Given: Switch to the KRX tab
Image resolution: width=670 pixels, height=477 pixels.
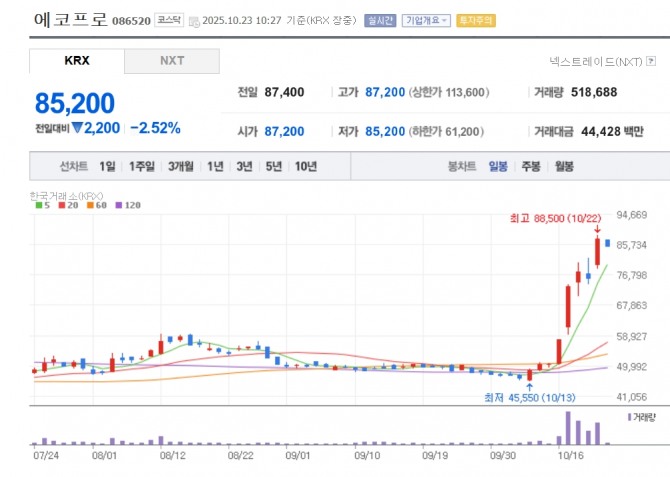Looking at the screenshot, I should click(x=77, y=61).
